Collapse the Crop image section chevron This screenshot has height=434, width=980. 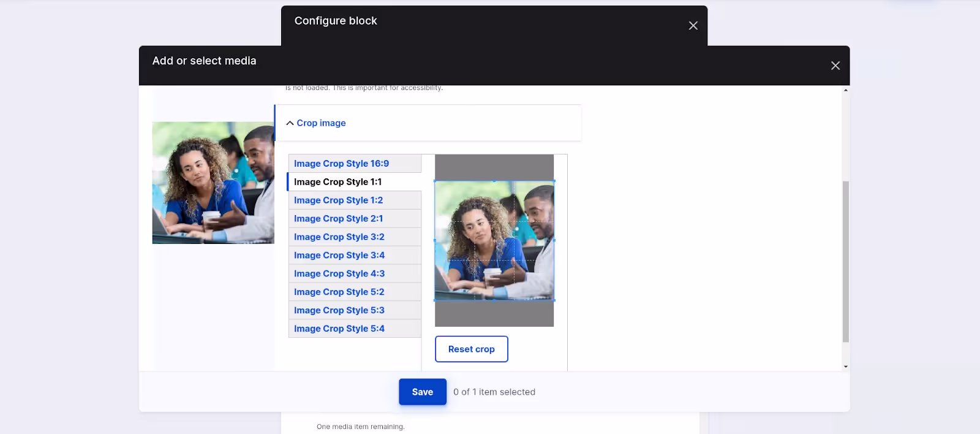(x=290, y=123)
